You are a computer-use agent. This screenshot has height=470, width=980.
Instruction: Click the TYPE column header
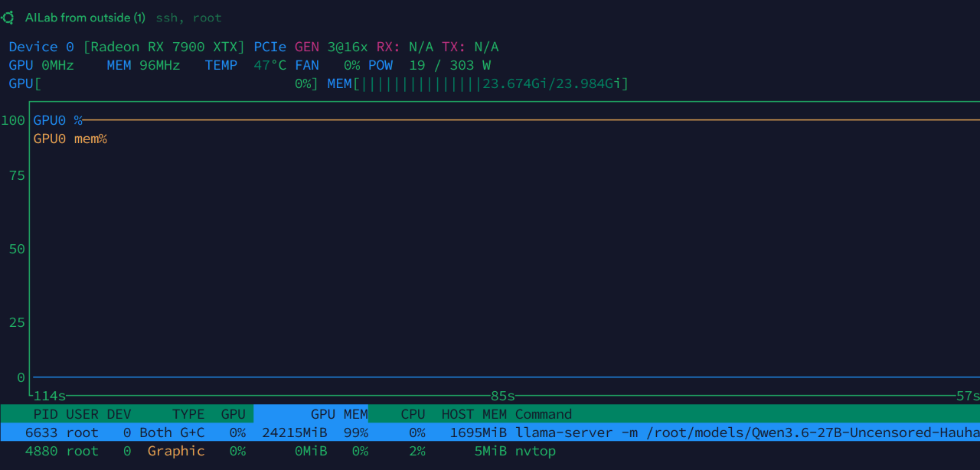(188, 414)
